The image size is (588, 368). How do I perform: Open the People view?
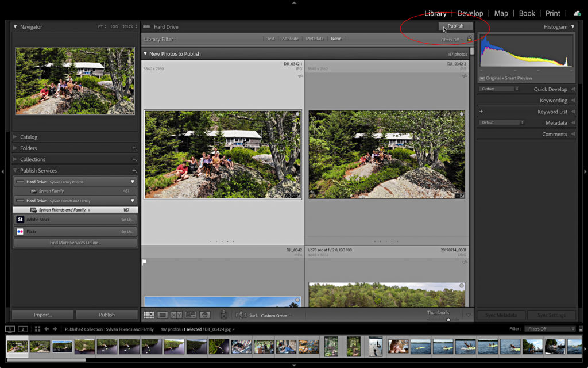click(x=205, y=315)
